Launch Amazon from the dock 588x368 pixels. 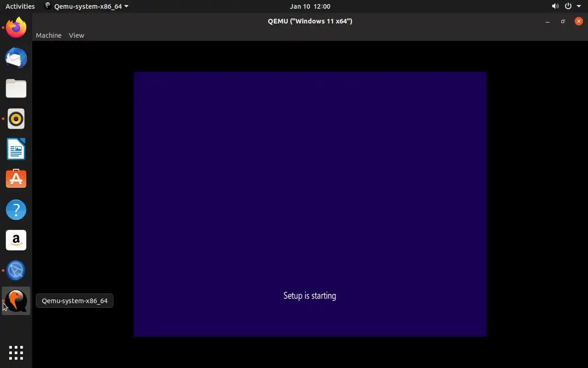pos(16,240)
